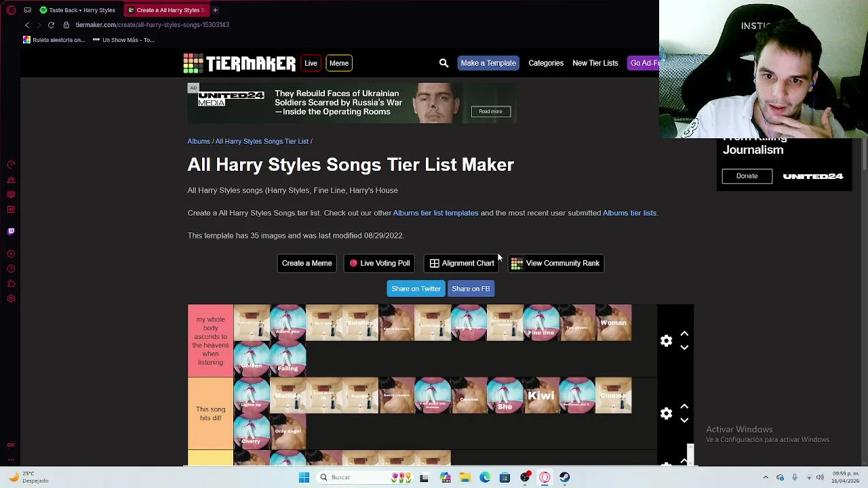Image resolution: width=868 pixels, height=488 pixels.
Task: Open All Harry Styles Songs Tier List breadcrumb
Action: point(262,142)
